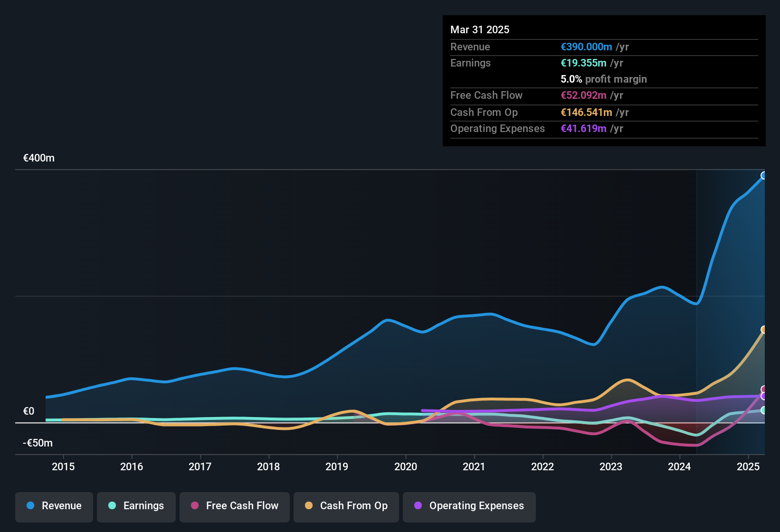
Task: Click the 2025 x-axis label
Action: [x=748, y=466]
